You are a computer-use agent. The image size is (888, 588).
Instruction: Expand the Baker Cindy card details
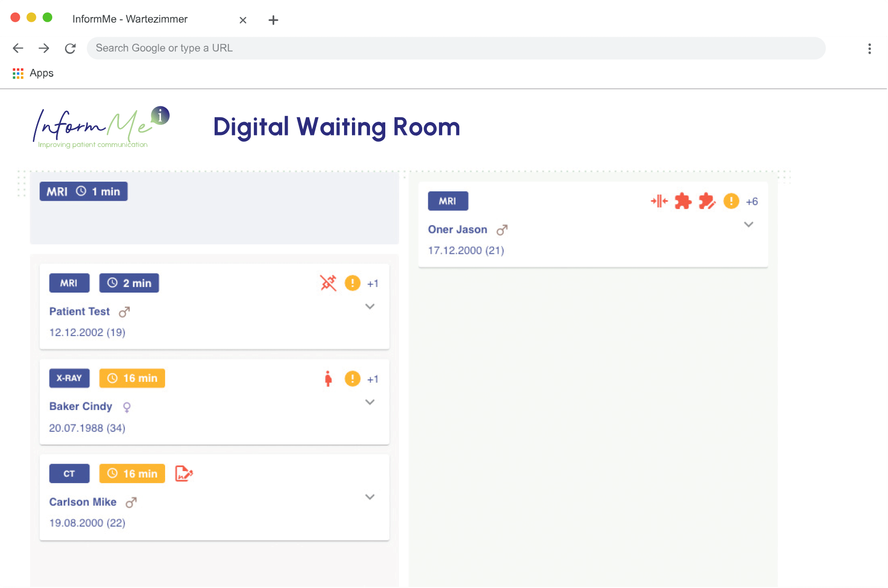(x=370, y=402)
